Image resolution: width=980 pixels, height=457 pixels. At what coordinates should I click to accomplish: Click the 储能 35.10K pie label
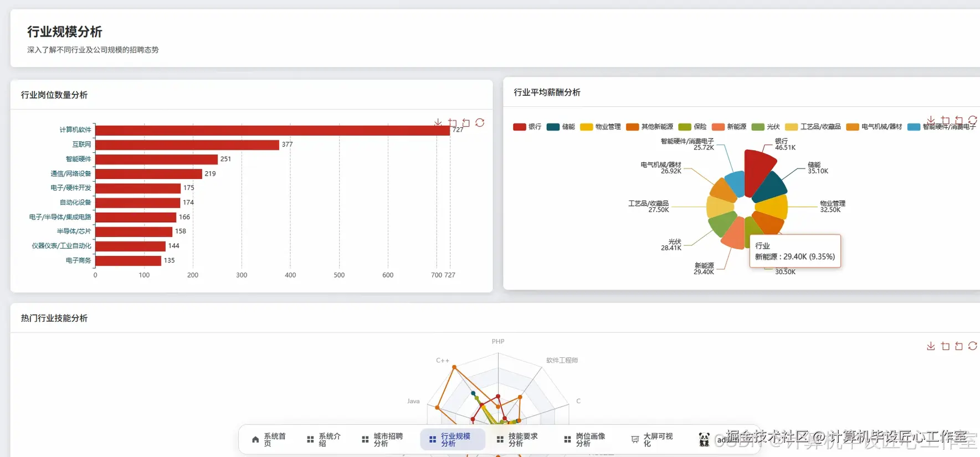[818, 168]
